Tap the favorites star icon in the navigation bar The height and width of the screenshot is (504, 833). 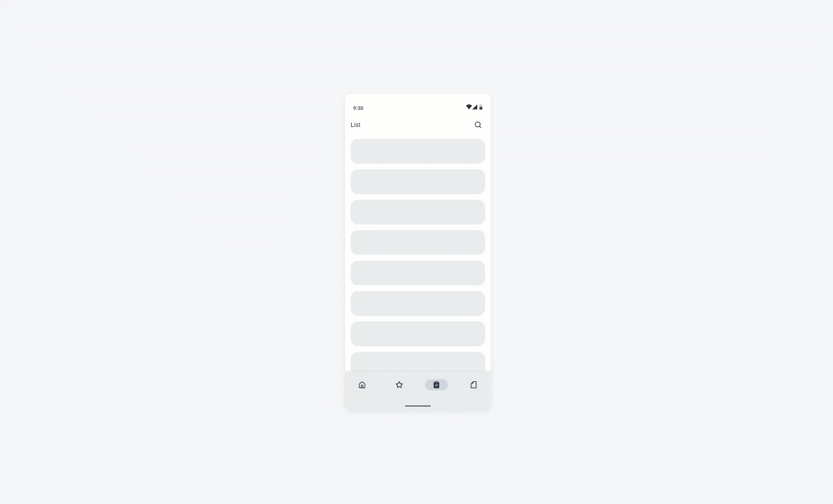399,385
